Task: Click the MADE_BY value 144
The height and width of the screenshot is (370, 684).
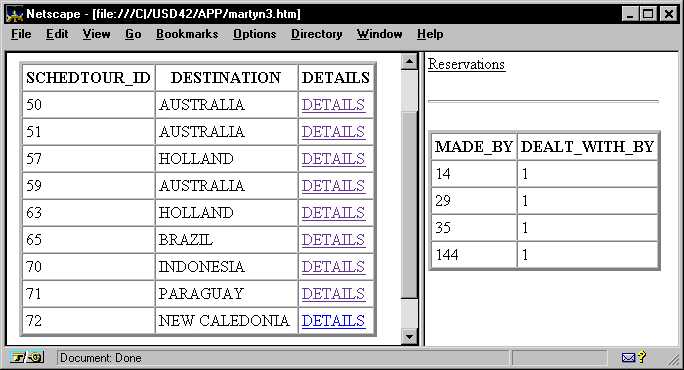Action: click(474, 255)
